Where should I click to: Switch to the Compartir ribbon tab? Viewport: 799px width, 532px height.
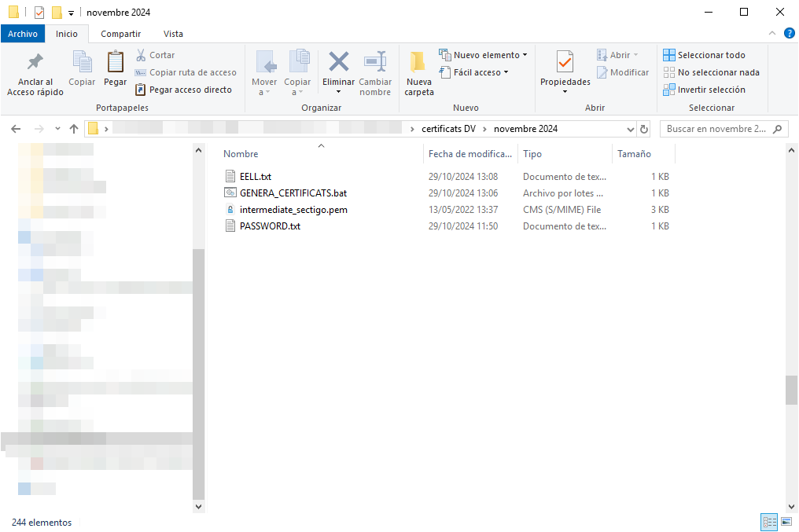coord(121,34)
